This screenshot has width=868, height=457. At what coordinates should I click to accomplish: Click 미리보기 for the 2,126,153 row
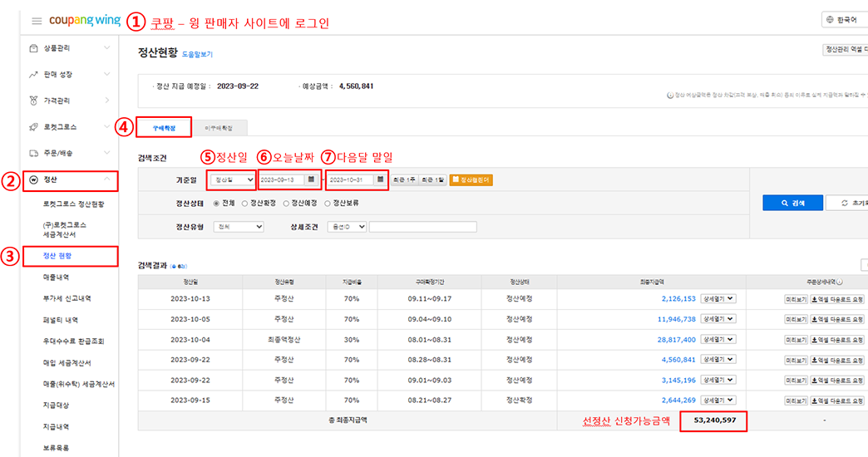point(796,299)
